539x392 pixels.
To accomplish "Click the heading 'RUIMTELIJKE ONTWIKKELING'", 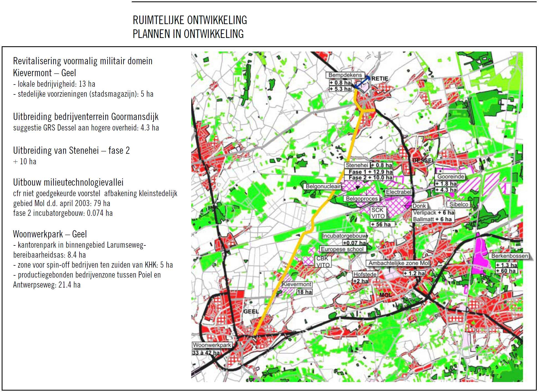I will click(x=190, y=20).
